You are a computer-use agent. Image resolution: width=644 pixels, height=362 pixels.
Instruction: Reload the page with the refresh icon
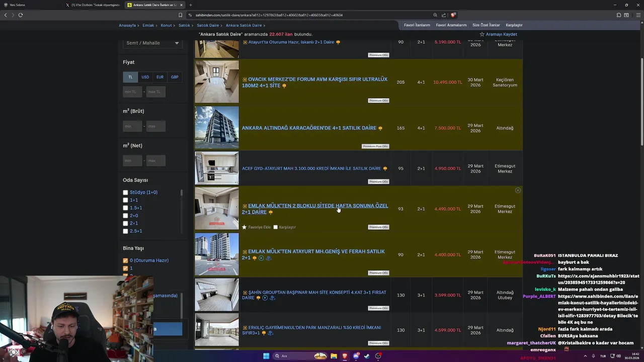tap(21, 15)
